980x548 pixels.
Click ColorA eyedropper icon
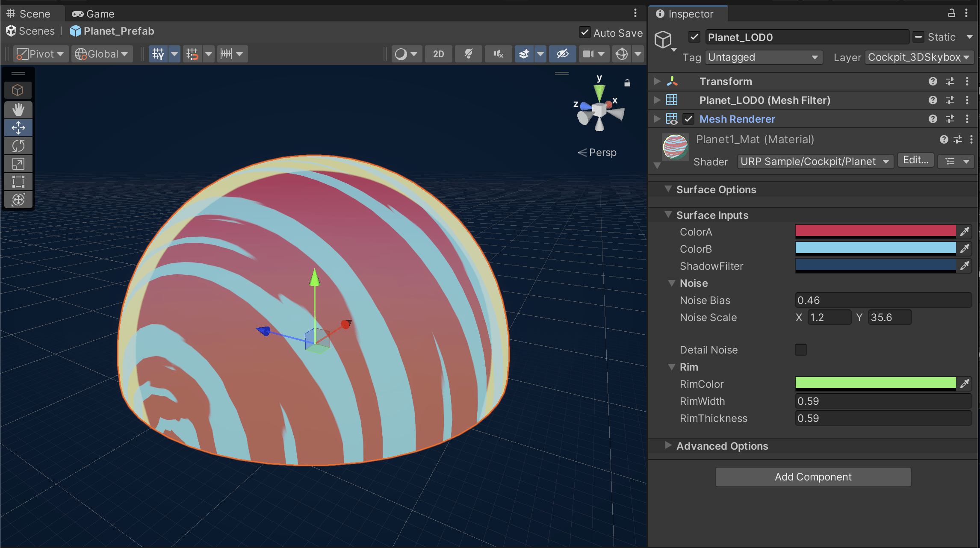point(965,232)
